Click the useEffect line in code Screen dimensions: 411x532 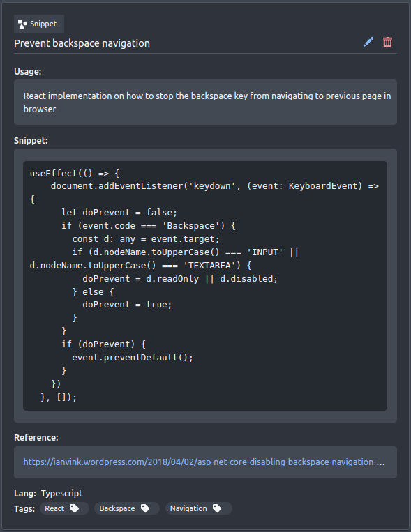pos(75,174)
